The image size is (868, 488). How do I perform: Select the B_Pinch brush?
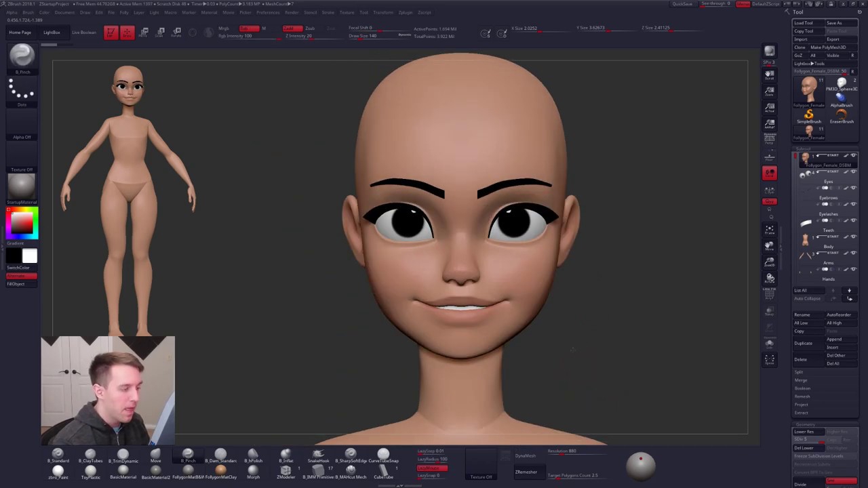188,455
